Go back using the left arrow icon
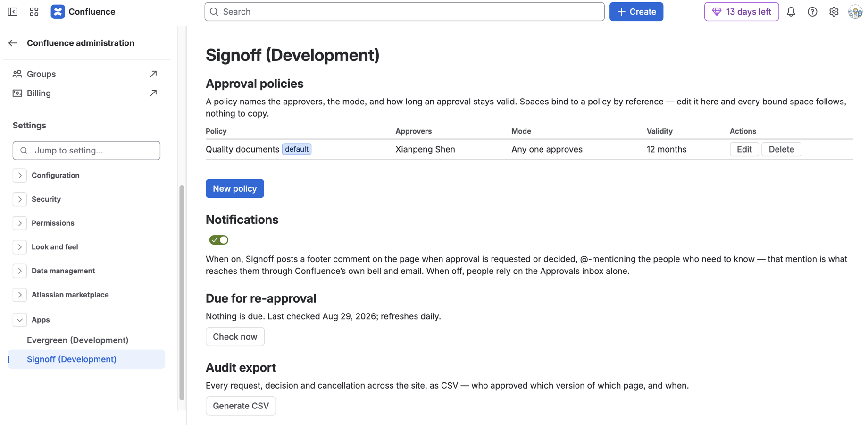Image resolution: width=868 pixels, height=425 pixels. click(13, 43)
